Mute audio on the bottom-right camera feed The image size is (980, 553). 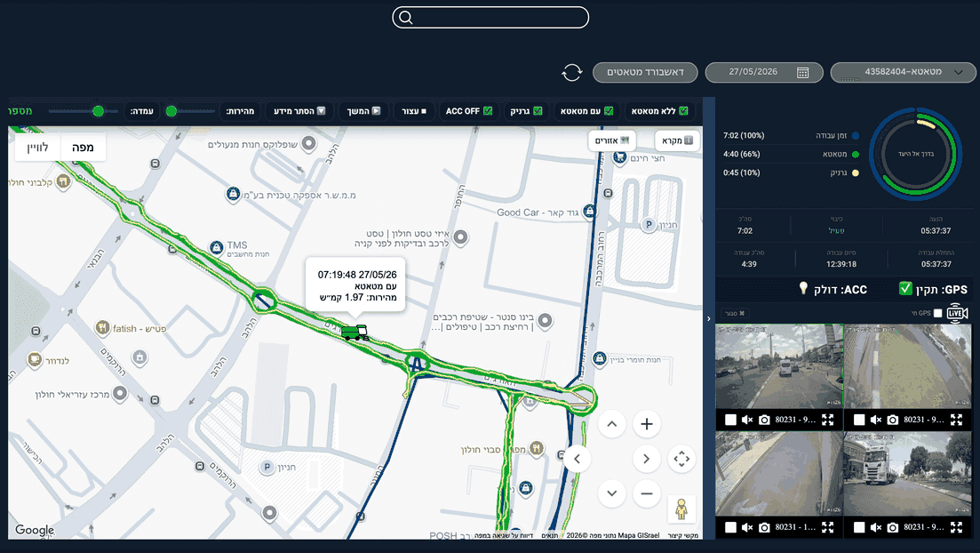(x=876, y=527)
